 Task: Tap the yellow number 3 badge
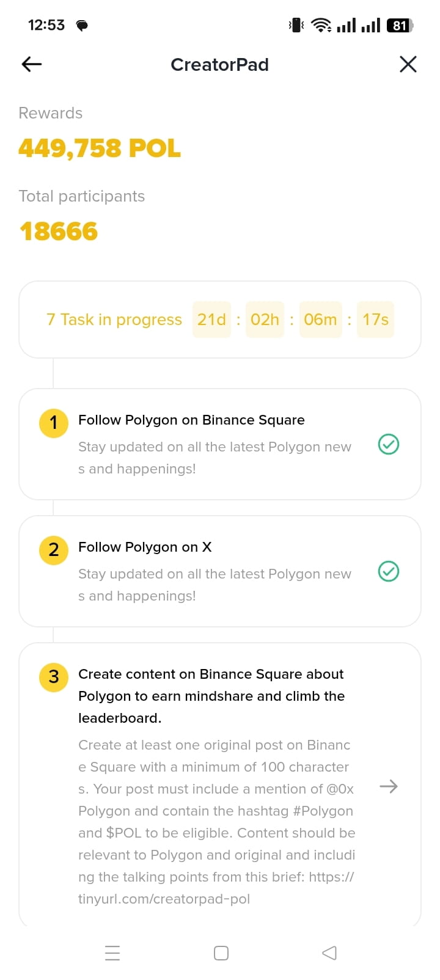click(x=54, y=677)
